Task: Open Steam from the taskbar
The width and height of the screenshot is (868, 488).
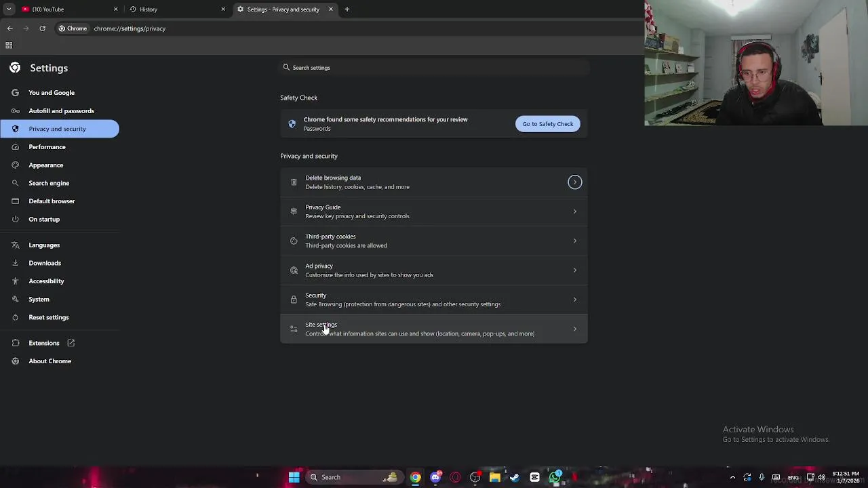Action: coord(515,477)
